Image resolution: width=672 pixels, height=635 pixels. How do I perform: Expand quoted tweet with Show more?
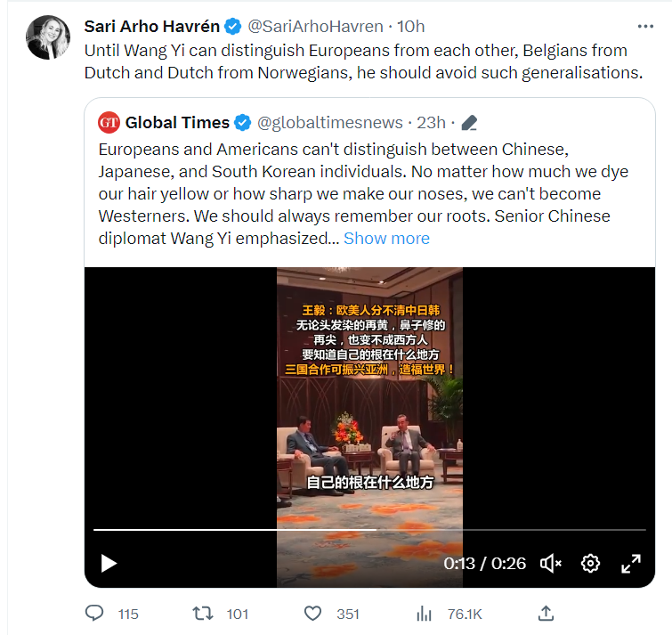[386, 238]
